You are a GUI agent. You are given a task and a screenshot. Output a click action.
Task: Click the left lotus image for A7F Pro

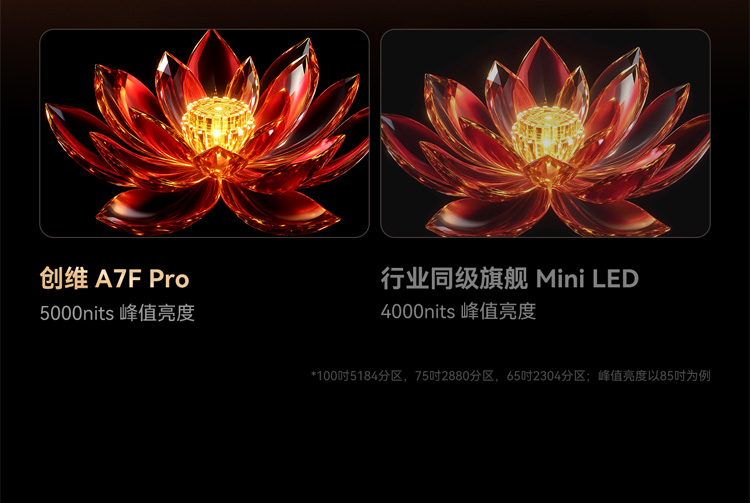204,133
